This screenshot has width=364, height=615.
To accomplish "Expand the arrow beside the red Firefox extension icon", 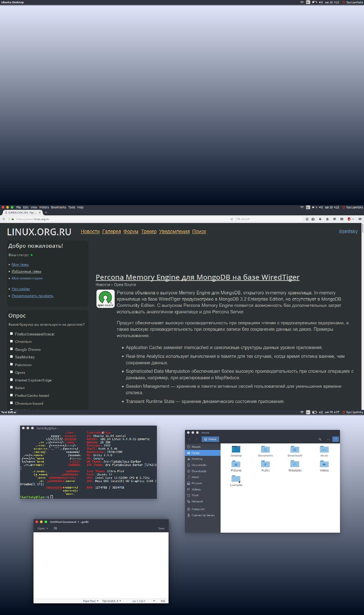I will pos(353,219).
